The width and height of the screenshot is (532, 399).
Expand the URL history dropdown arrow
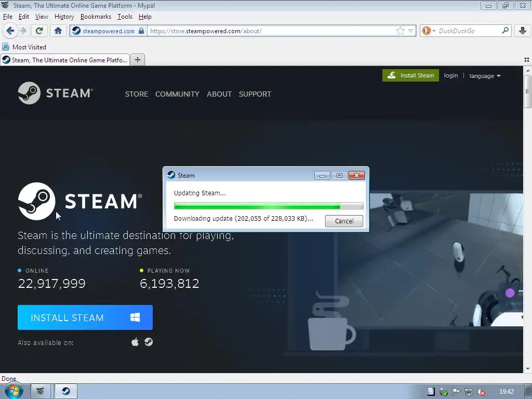(410, 31)
